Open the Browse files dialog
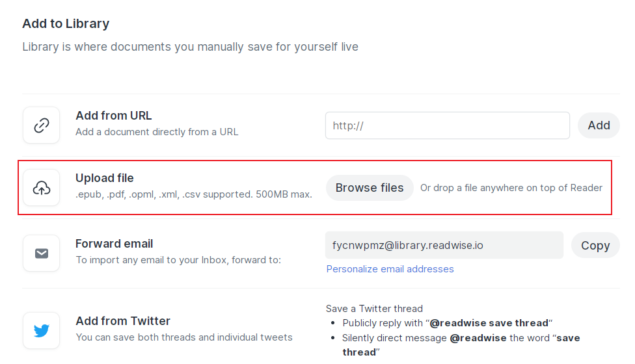Screen dimensions: 635x364 pyautogui.click(x=370, y=188)
